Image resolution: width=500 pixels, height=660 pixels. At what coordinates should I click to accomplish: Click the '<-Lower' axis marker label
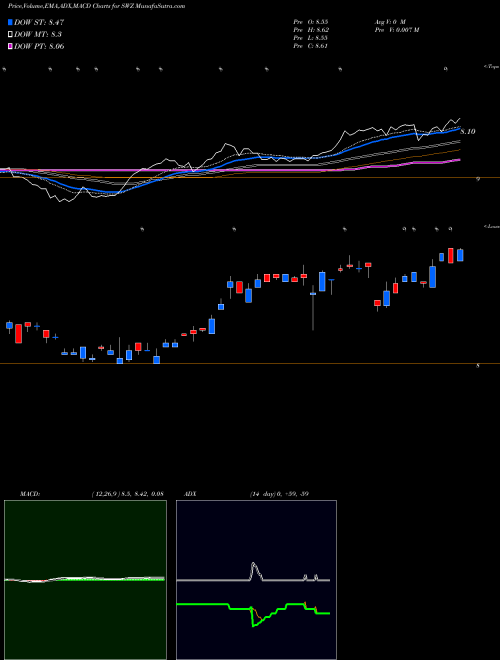pyautogui.click(x=491, y=226)
